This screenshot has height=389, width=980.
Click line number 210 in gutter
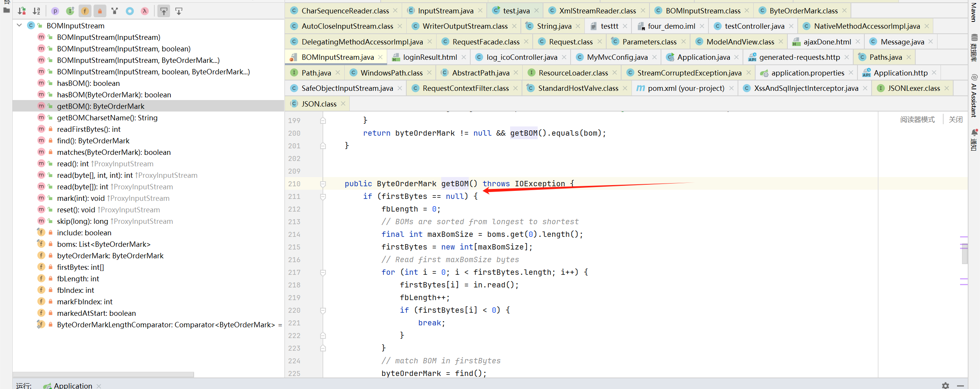tap(294, 184)
